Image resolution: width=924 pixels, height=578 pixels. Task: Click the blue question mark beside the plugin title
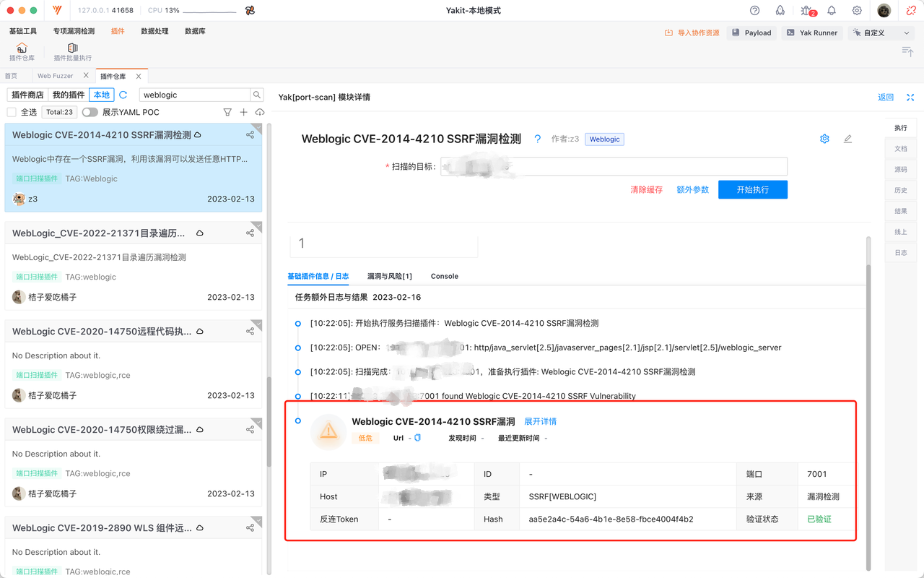coord(537,139)
